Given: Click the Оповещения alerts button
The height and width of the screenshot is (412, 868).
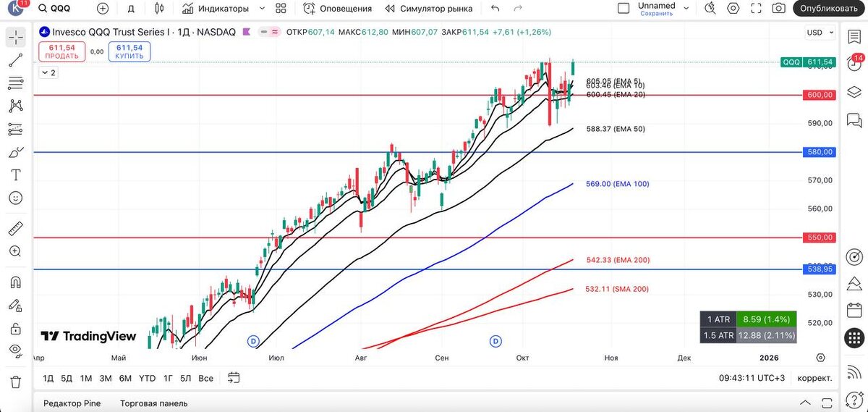Looking at the screenshot, I should pyautogui.click(x=338, y=9).
